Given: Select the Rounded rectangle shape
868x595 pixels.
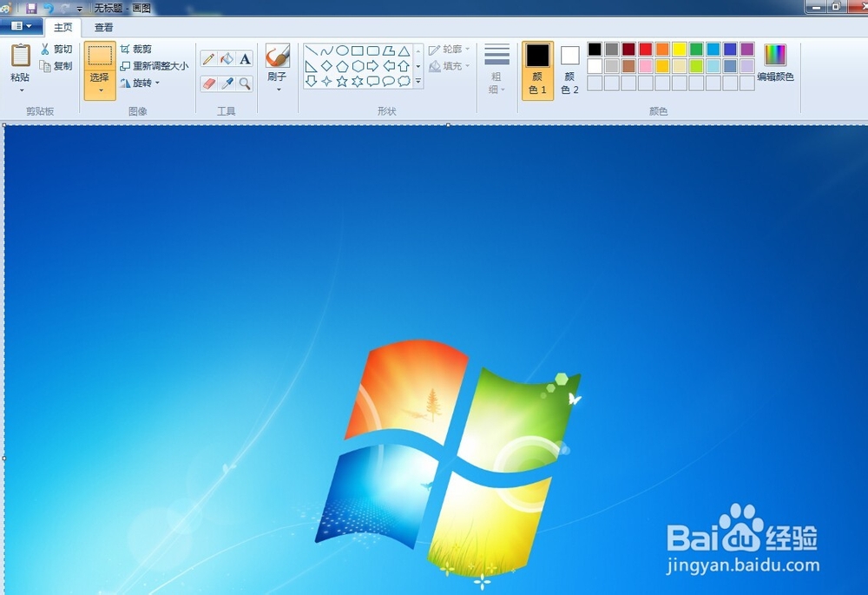Looking at the screenshot, I should [373, 51].
